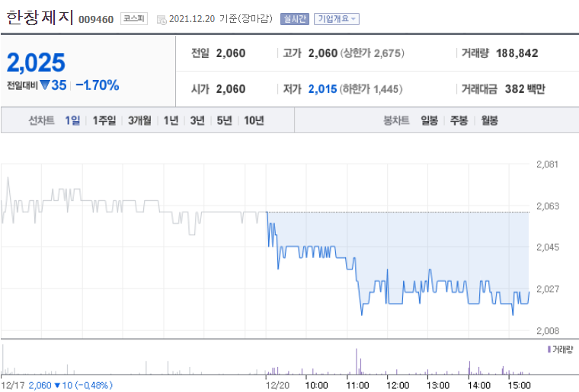
Task: Click the 12:00 time axis label
Action: (398, 385)
